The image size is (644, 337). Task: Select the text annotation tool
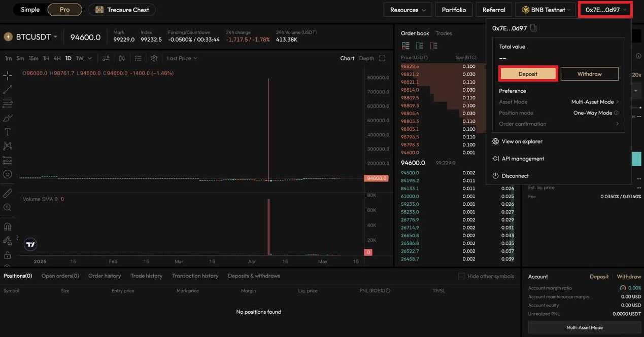7,131
